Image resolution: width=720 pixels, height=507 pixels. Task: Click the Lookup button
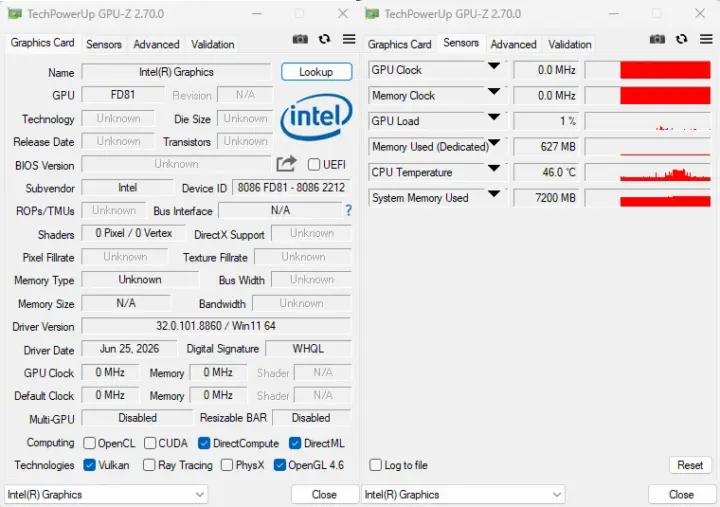[316, 72]
